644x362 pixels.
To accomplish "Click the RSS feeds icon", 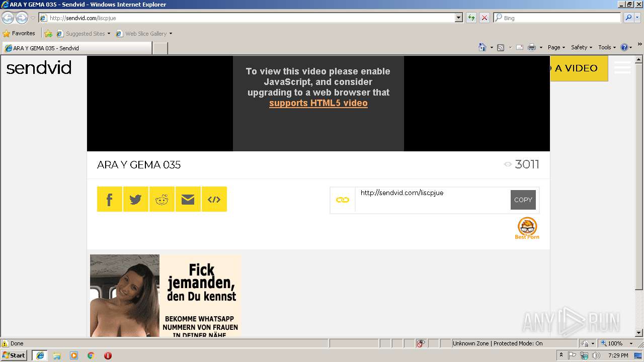I will (x=501, y=47).
